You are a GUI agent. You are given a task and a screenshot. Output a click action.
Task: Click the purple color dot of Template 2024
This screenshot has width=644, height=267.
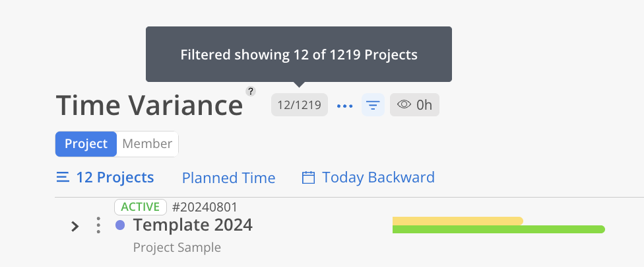coord(120,225)
